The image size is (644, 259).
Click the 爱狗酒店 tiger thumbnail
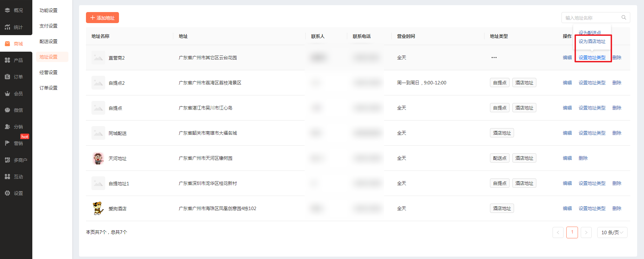98,208
